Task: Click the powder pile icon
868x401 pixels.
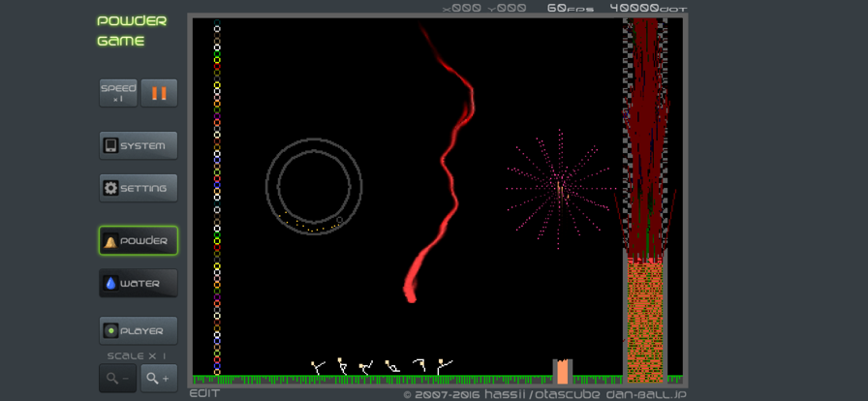Action: click(110, 241)
